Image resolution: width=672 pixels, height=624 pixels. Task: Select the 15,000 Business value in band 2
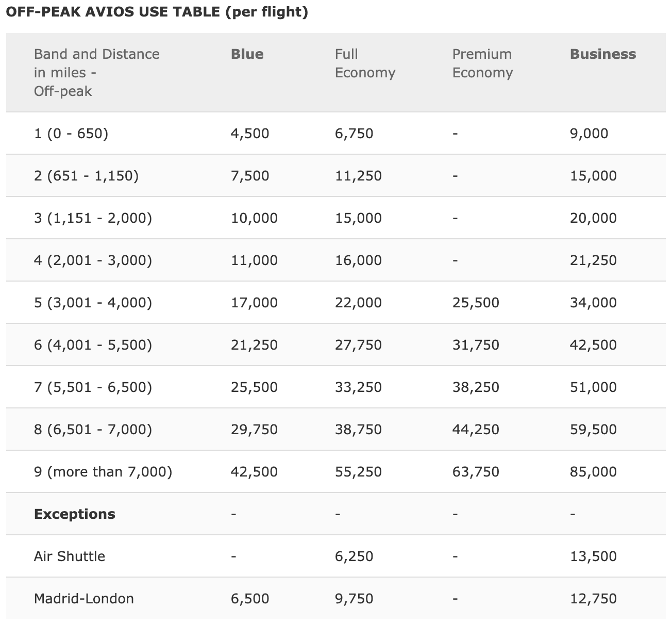pyautogui.click(x=593, y=176)
